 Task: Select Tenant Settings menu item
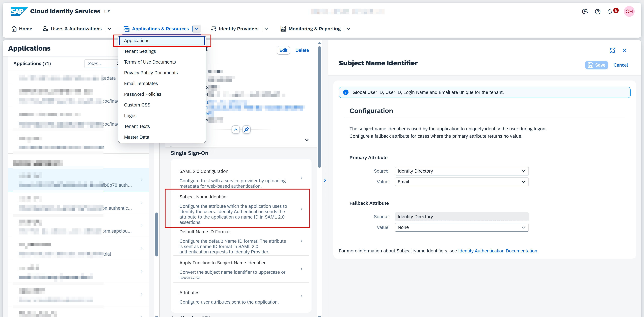162,51
